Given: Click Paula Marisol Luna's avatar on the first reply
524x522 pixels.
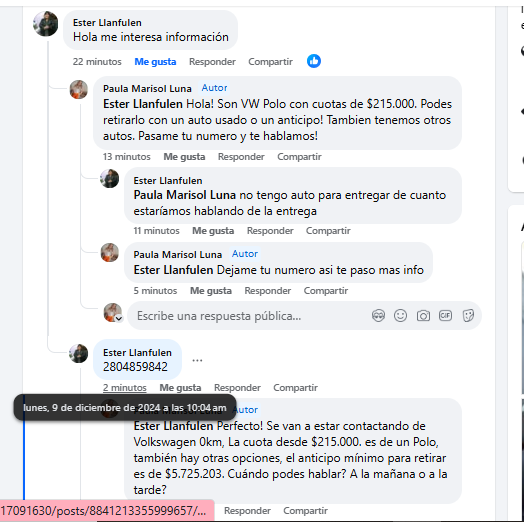Looking at the screenshot, I should coord(79,89).
